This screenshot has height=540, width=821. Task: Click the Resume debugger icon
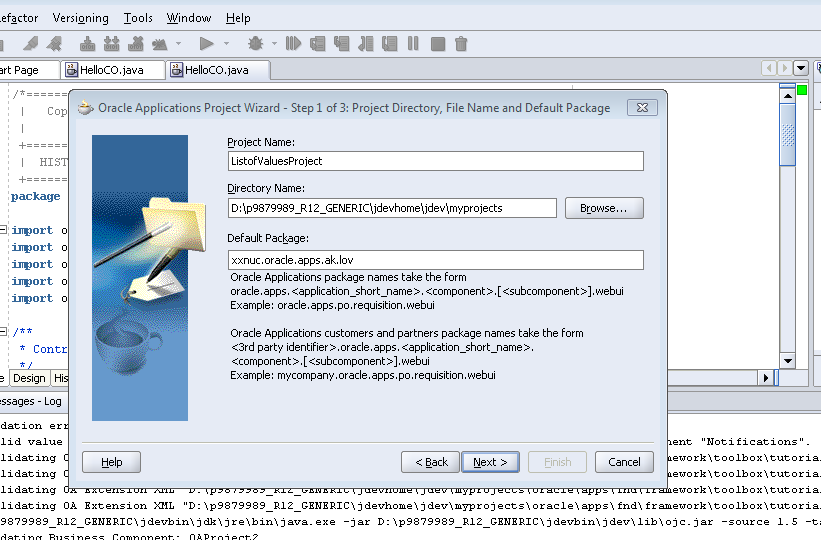point(293,43)
